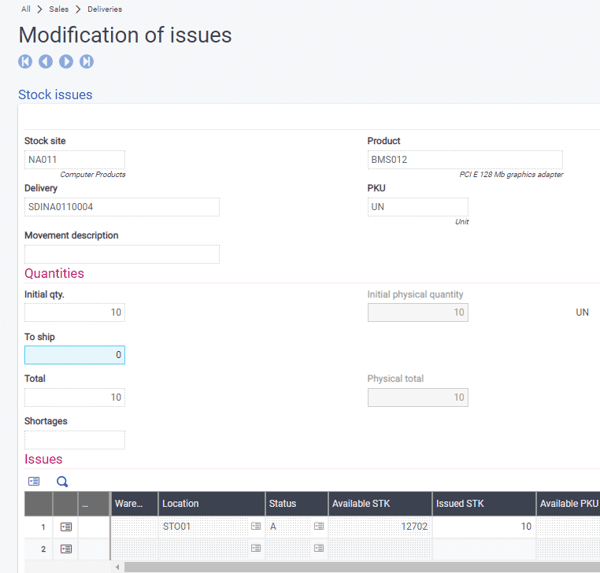Go to the previous record
The height and width of the screenshot is (573, 600).
pos(46,62)
